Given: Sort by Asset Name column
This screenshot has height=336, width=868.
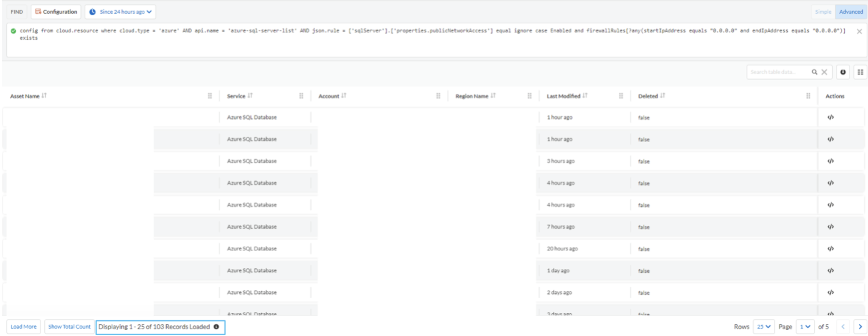Looking at the screenshot, I should coord(44,96).
